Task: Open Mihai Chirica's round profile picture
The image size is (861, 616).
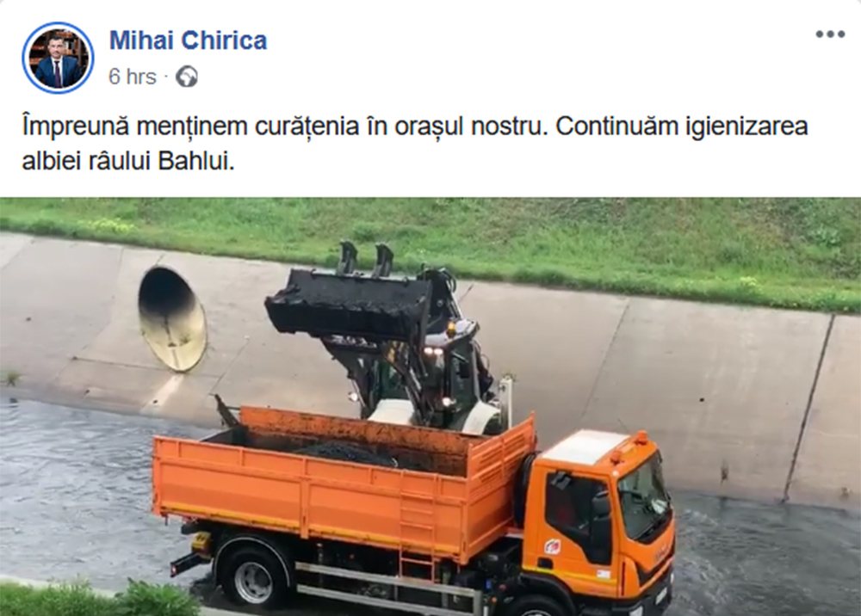Action: coord(58,58)
